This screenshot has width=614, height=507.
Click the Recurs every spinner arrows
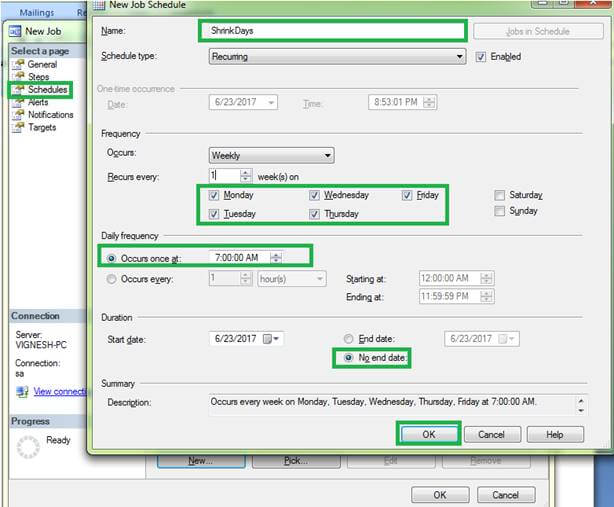click(x=246, y=175)
